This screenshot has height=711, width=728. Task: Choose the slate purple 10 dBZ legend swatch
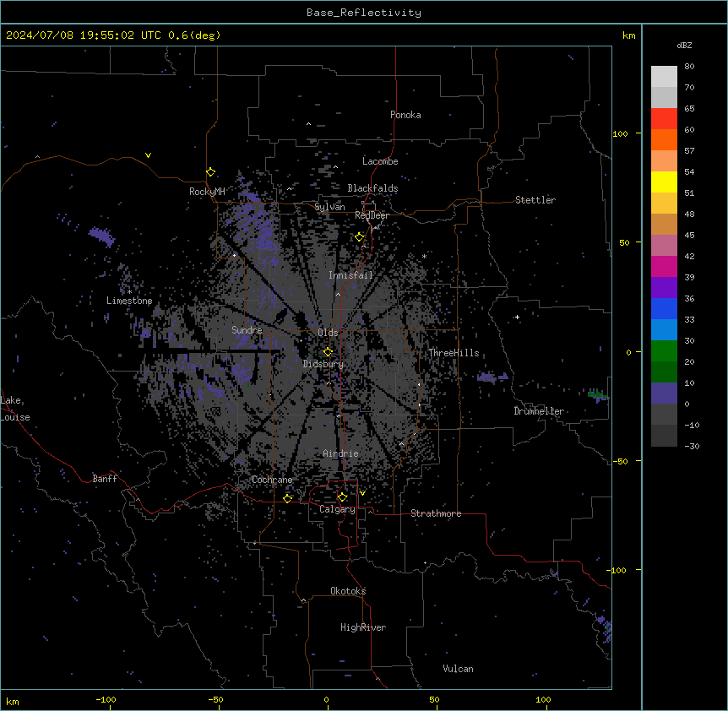[664, 393]
